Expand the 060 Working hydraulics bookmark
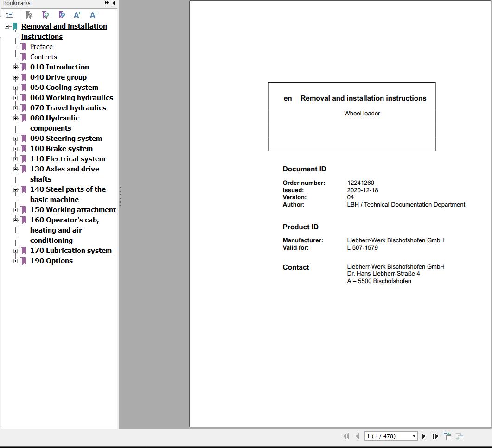This screenshot has width=492, height=448. tap(15, 98)
